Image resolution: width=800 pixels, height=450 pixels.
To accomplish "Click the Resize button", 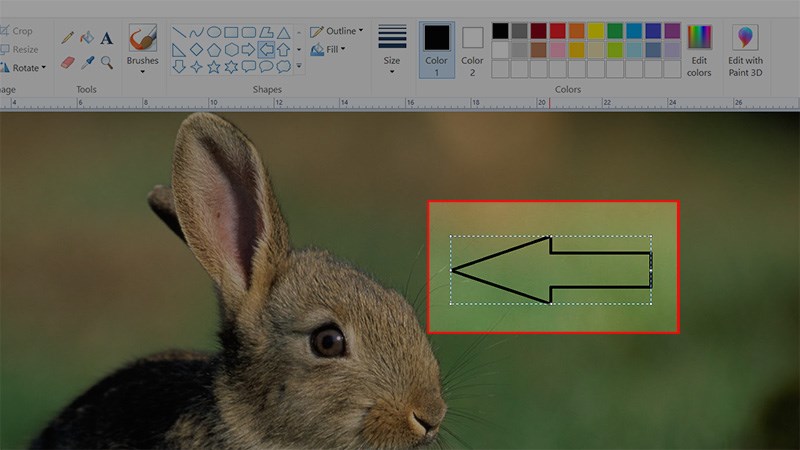I will 19,49.
